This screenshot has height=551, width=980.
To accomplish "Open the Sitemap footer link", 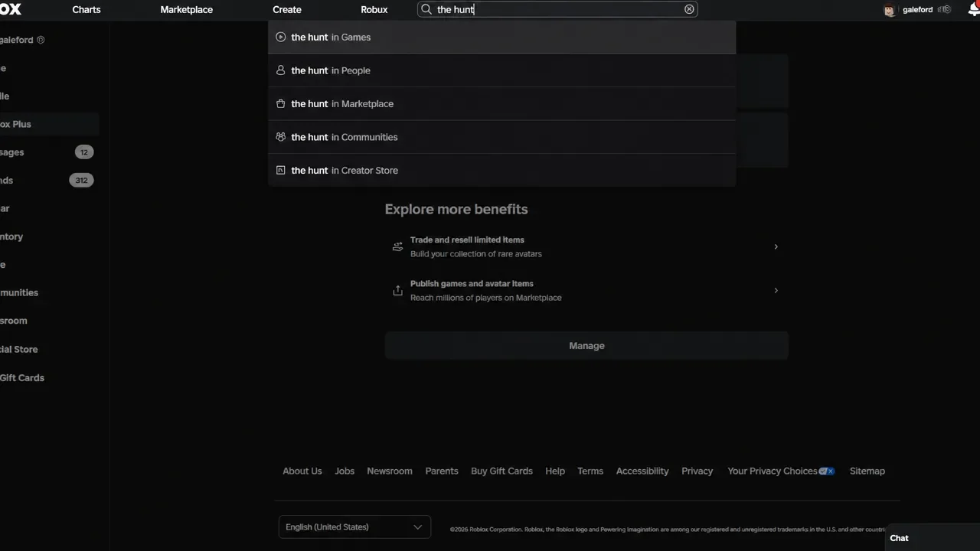I will point(867,471).
